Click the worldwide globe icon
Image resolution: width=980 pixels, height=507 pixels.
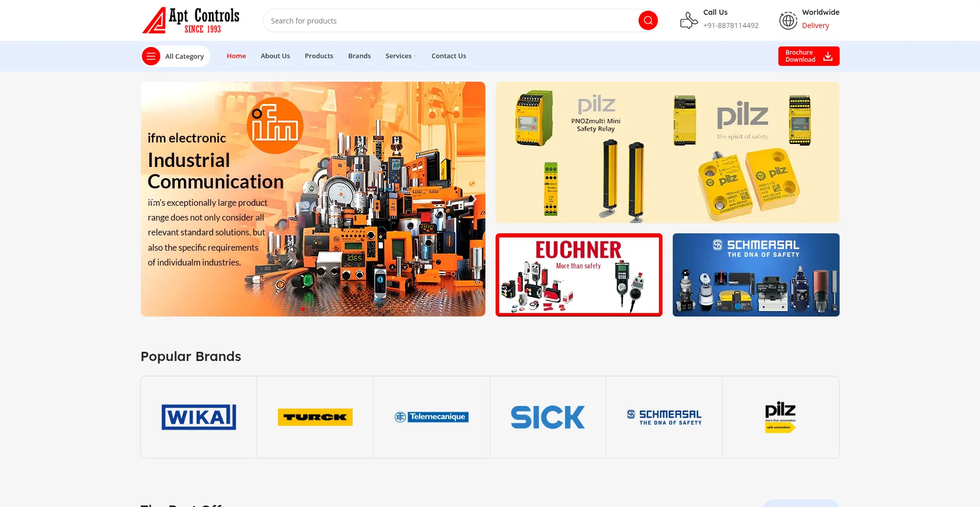click(788, 20)
